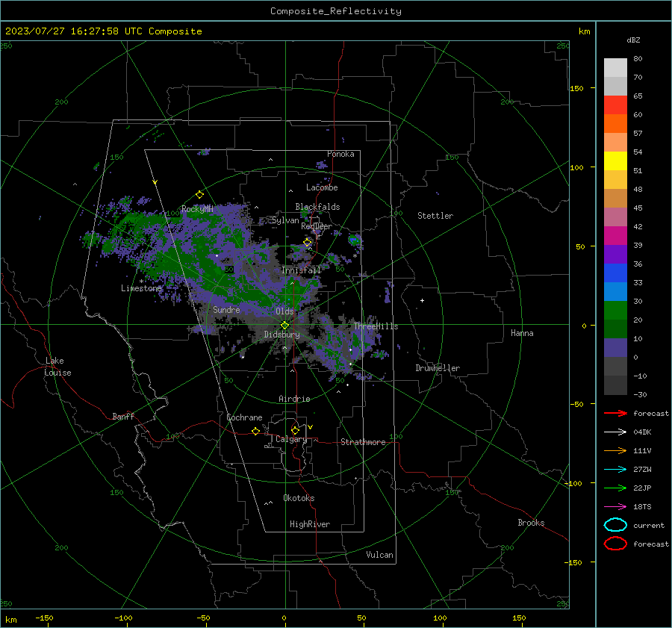The height and width of the screenshot is (628, 672).
Task: Pick the purple swatch in dBZ scale
Action: coord(615,254)
